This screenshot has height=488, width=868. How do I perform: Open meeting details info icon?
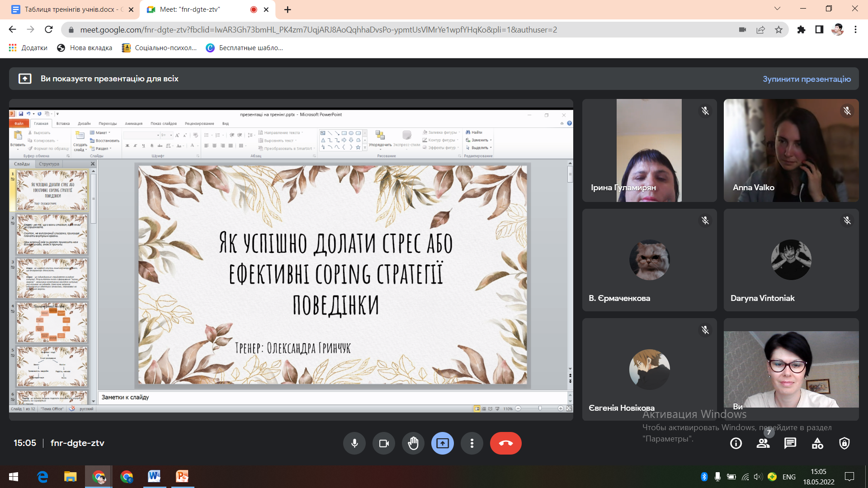click(x=736, y=443)
